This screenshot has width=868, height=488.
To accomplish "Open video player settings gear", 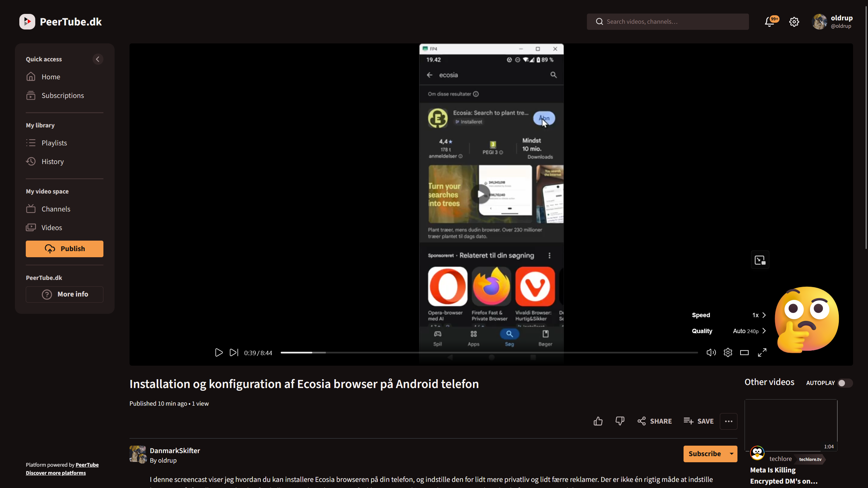I will 728,353.
